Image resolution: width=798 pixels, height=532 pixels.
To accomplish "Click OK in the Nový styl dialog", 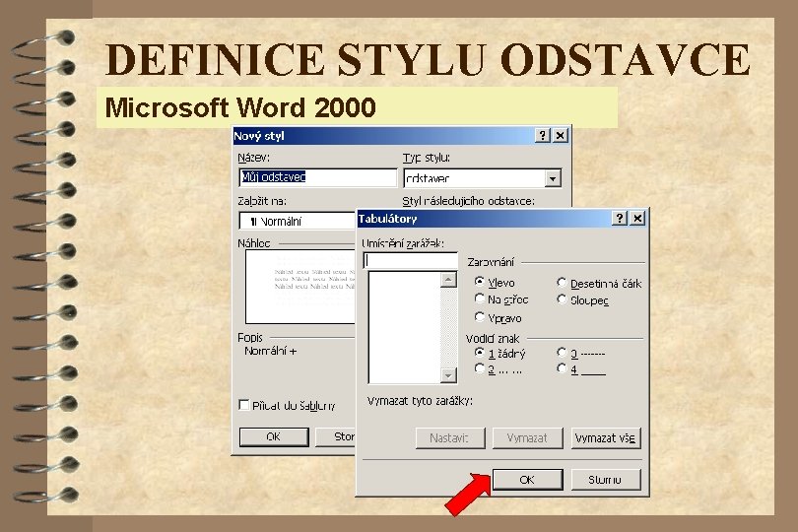I will pyautogui.click(x=274, y=436).
